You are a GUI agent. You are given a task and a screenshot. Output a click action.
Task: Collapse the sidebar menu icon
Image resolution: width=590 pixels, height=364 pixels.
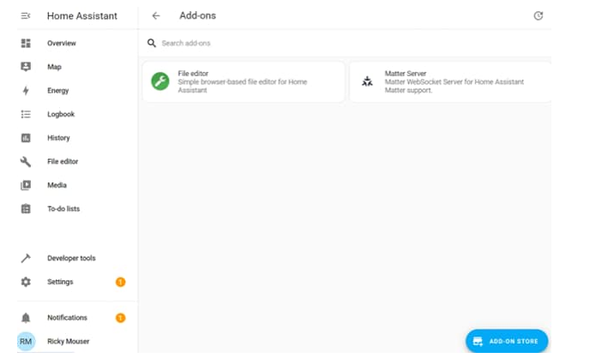point(26,15)
